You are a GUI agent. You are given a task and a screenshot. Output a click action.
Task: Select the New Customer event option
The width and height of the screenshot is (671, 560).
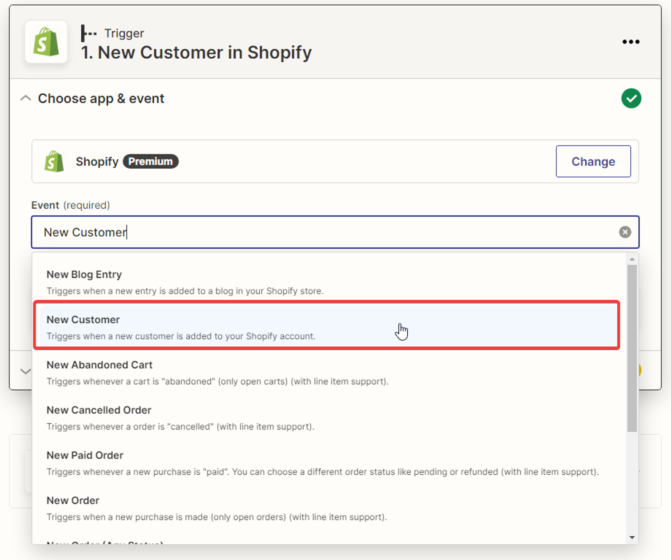click(x=327, y=326)
